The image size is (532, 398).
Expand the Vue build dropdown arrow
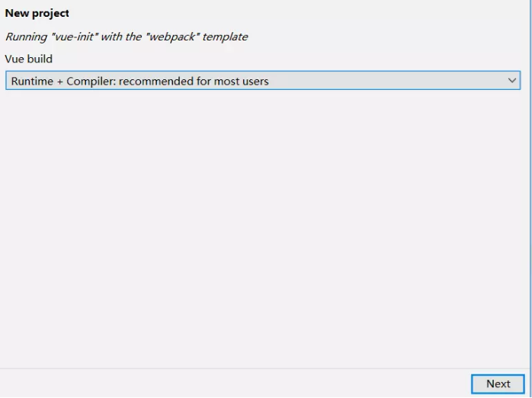pyautogui.click(x=512, y=81)
